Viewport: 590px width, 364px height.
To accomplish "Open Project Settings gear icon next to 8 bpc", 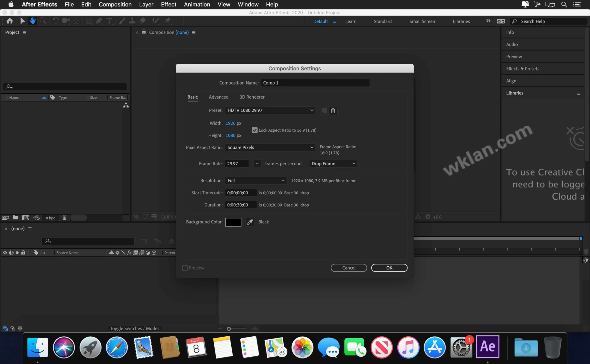I will [x=36, y=218].
